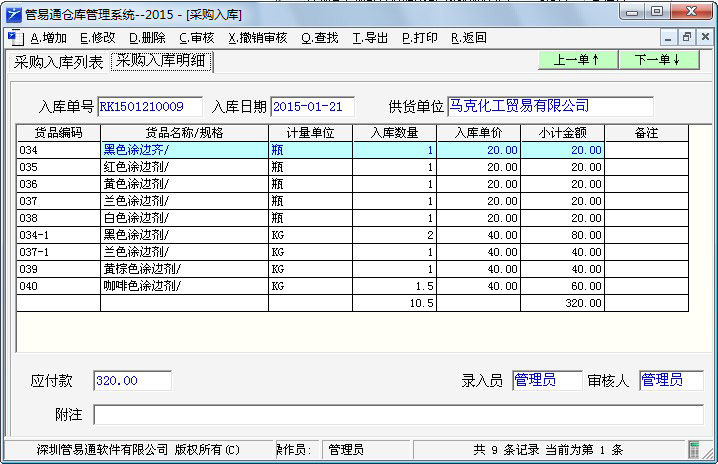Click T.导出 to export data
The image size is (718, 464).
370,38
